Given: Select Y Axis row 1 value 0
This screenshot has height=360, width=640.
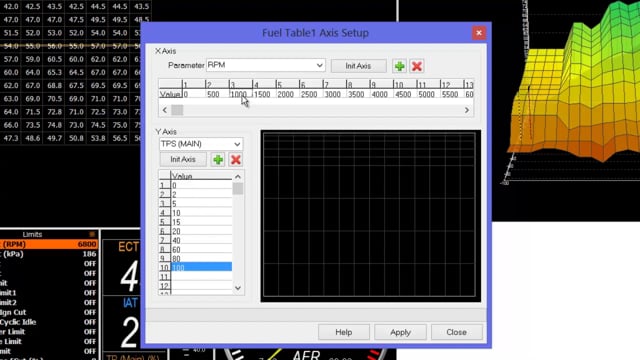Looking at the screenshot, I should (201, 185).
